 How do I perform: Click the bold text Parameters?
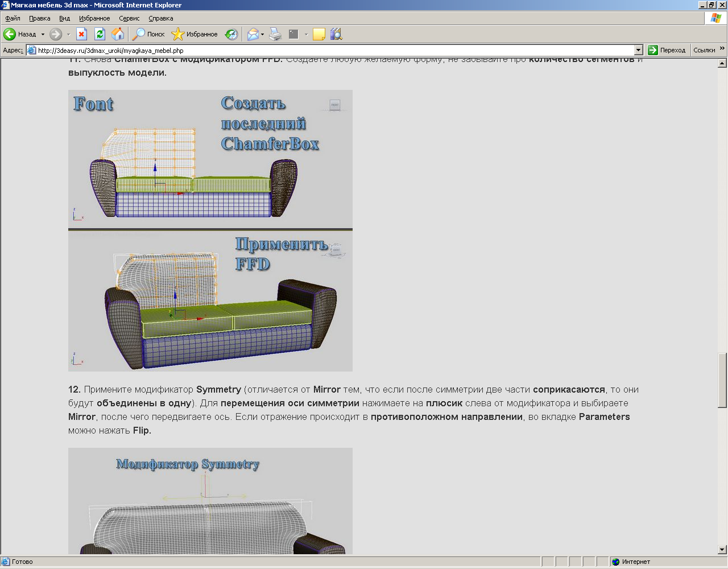point(605,417)
